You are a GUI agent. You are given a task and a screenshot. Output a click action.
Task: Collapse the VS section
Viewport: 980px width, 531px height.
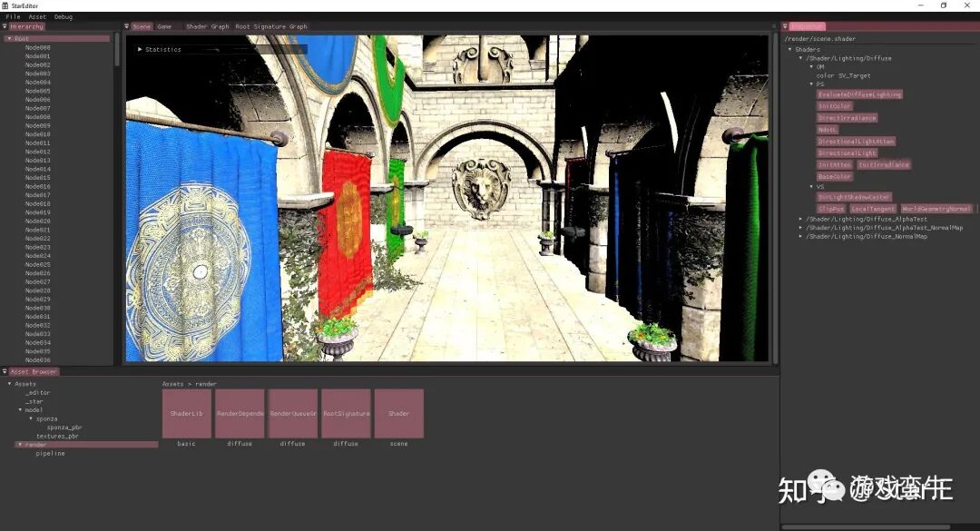(811, 186)
